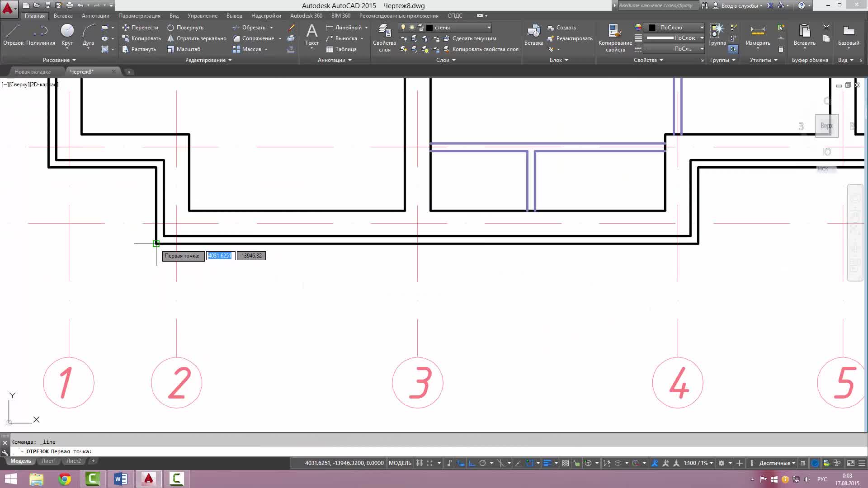
Task: Expand the Редактирование panel
Action: (208, 60)
